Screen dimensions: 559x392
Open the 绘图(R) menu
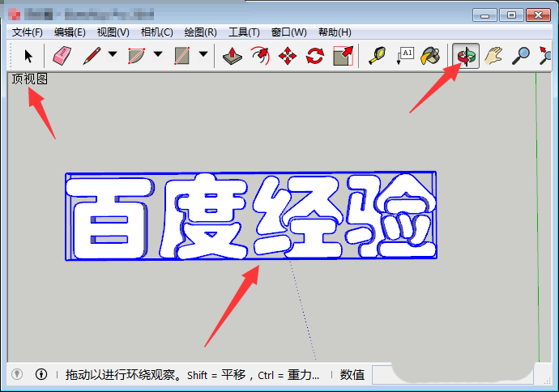click(200, 32)
